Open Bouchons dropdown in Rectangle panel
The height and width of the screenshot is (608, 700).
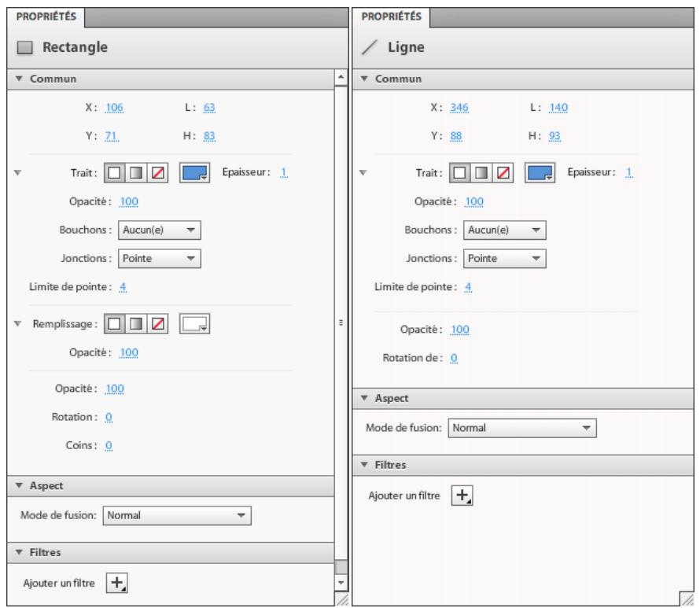point(160,230)
